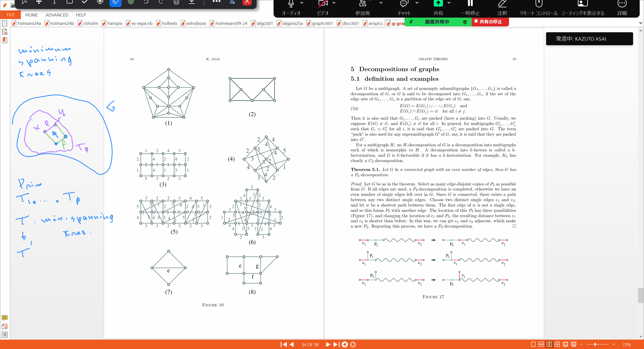Screen dimensions: 644x349
Task: Activate the spotlight annotation tool
Action: point(100,2)
